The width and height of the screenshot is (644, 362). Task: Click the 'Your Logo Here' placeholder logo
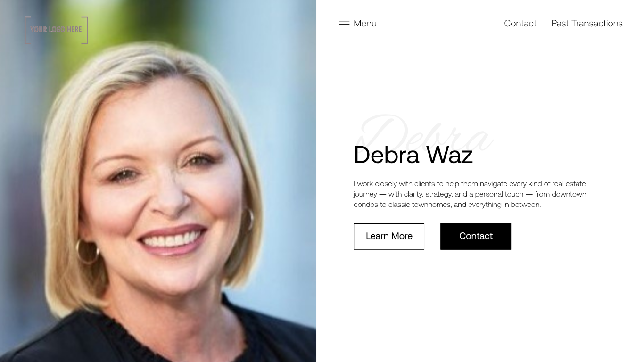tap(57, 30)
